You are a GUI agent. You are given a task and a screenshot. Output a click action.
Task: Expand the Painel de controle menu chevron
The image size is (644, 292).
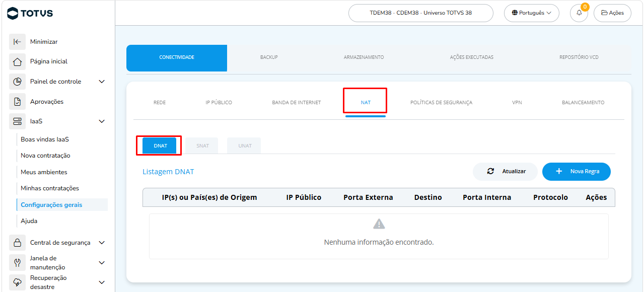coord(102,82)
